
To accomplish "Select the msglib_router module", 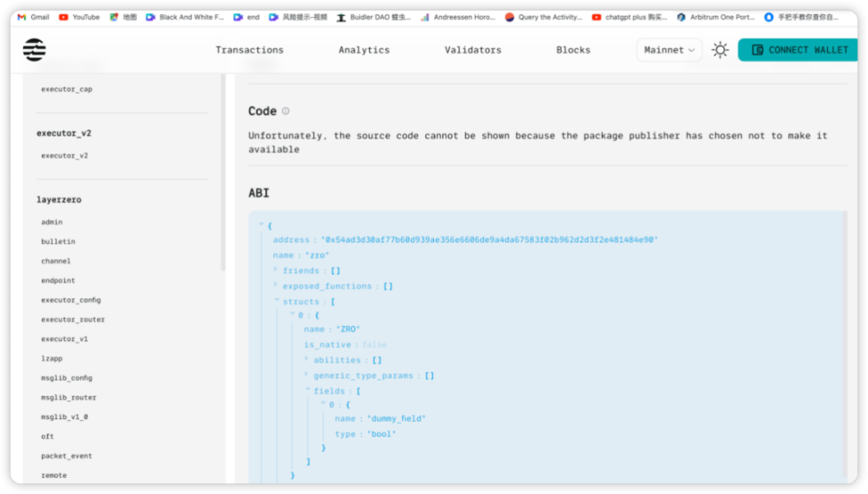I will click(69, 398).
